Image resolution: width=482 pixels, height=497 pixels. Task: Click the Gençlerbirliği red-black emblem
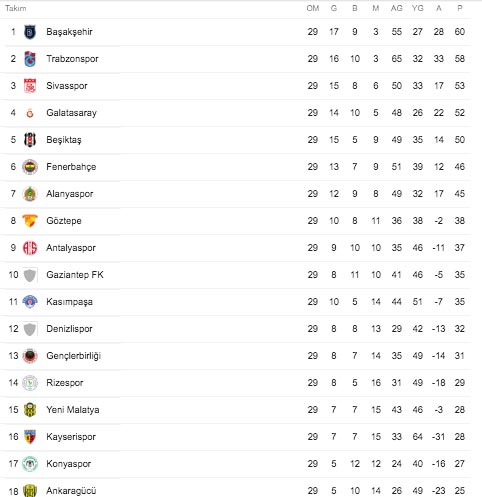(x=30, y=356)
